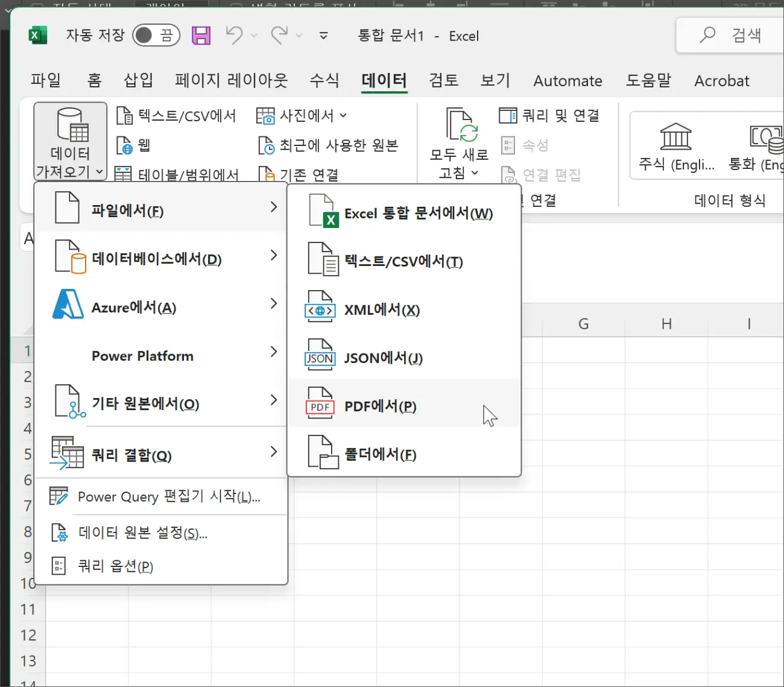This screenshot has width=784, height=687.
Task: Select row 11 header
Action: (x=28, y=609)
